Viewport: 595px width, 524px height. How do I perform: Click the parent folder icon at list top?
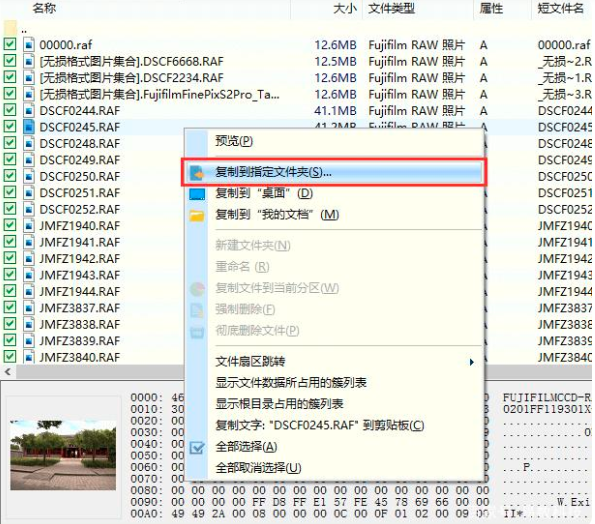coord(10,28)
